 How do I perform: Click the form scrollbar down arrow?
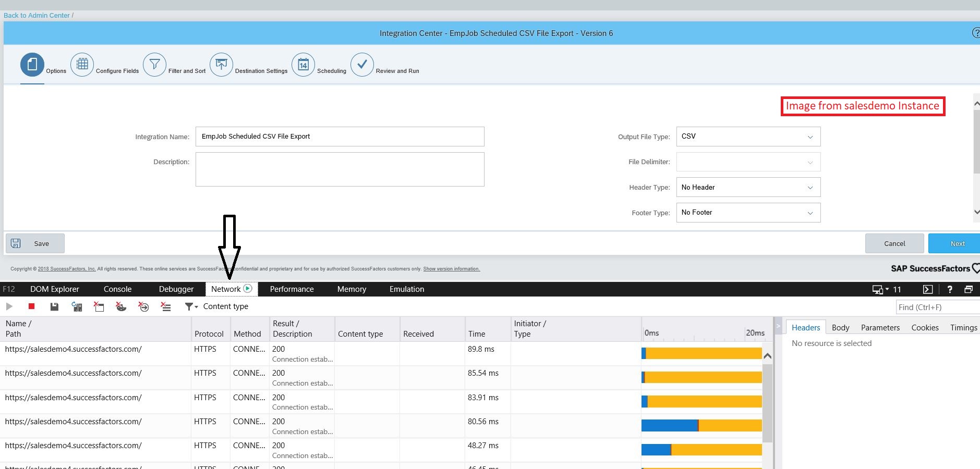click(977, 212)
